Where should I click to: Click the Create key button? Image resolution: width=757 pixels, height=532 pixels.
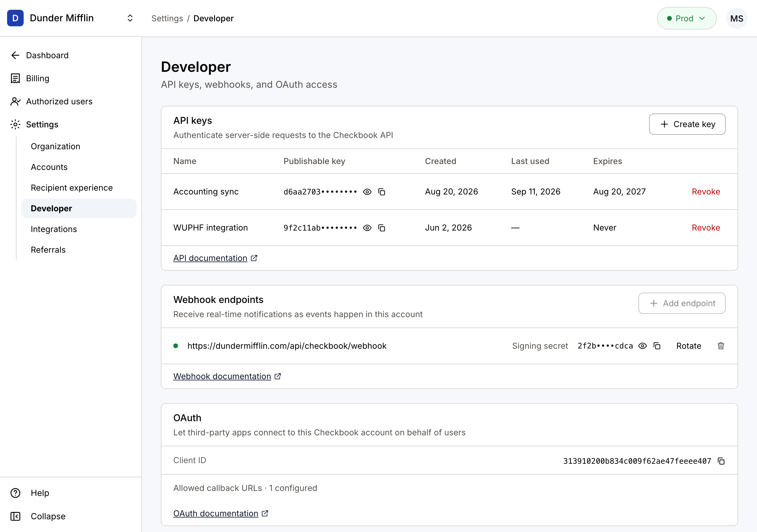[x=687, y=124]
